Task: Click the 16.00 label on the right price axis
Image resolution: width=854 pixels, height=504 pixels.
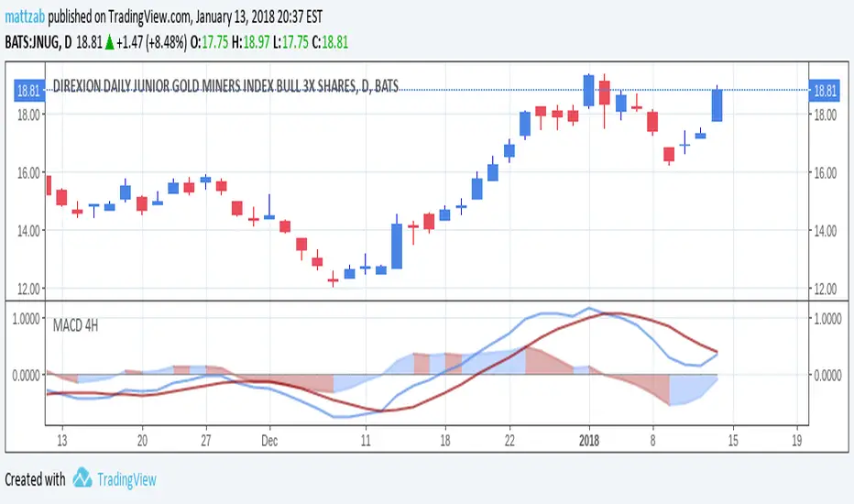Action: [x=825, y=172]
